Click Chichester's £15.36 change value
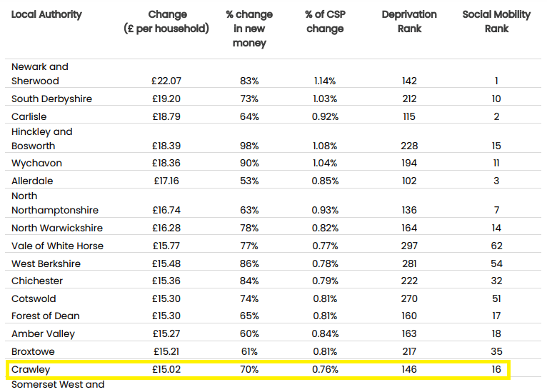547x392 pixels. pos(168,281)
